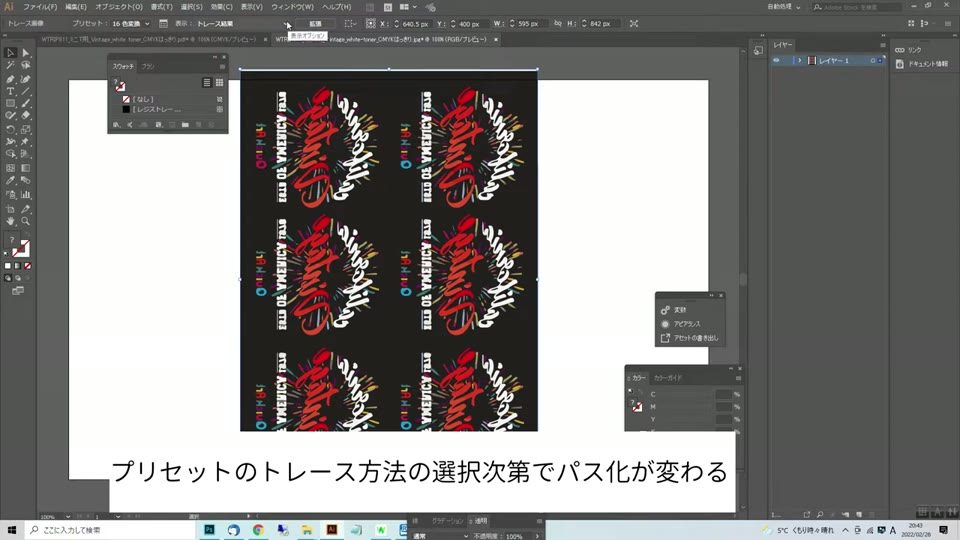This screenshot has width=960, height=540.
Task: Select the Mesh tool
Action: point(10,168)
